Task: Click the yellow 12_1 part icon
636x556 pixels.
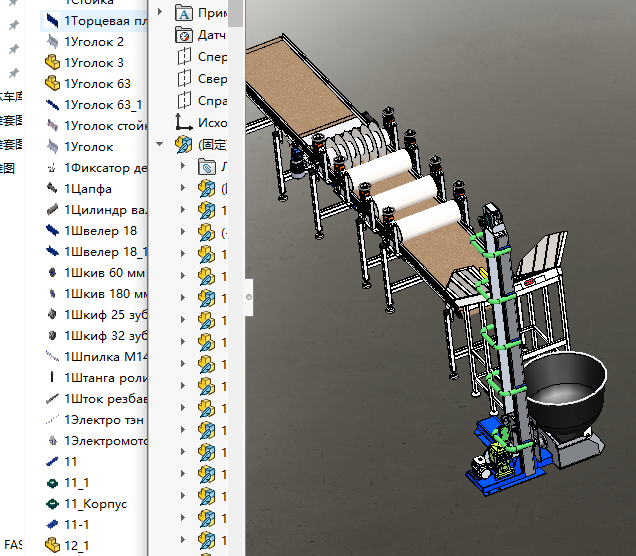Action: (52, 545)
